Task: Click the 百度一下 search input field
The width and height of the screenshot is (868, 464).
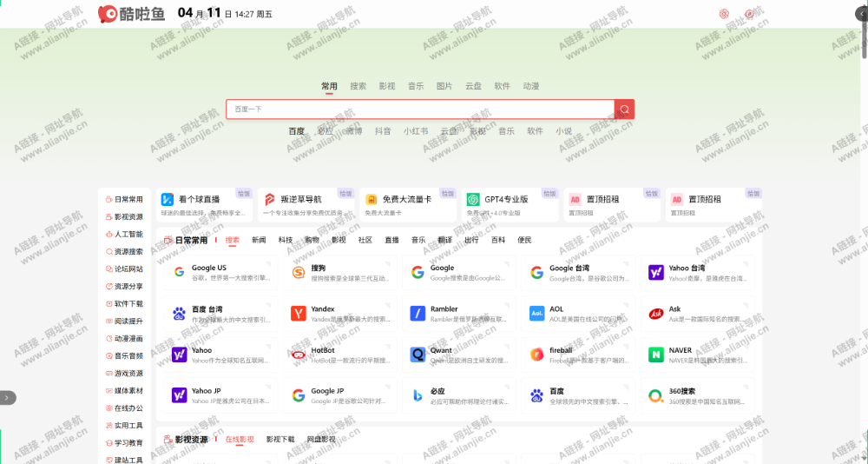Action: 420,109
